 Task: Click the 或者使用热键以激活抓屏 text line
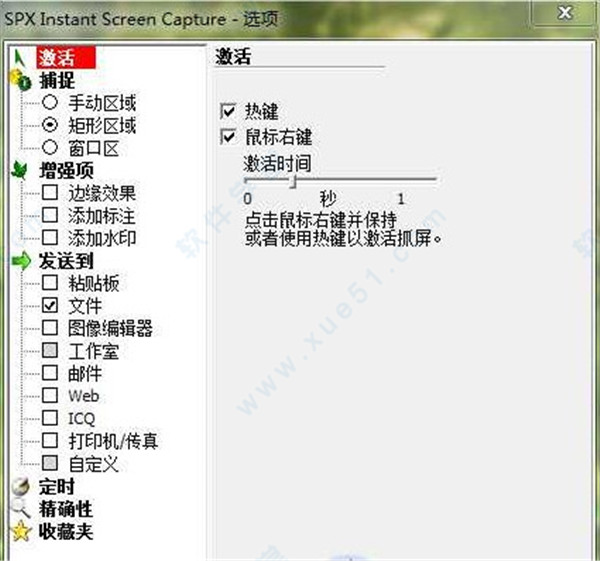point(343,238)
